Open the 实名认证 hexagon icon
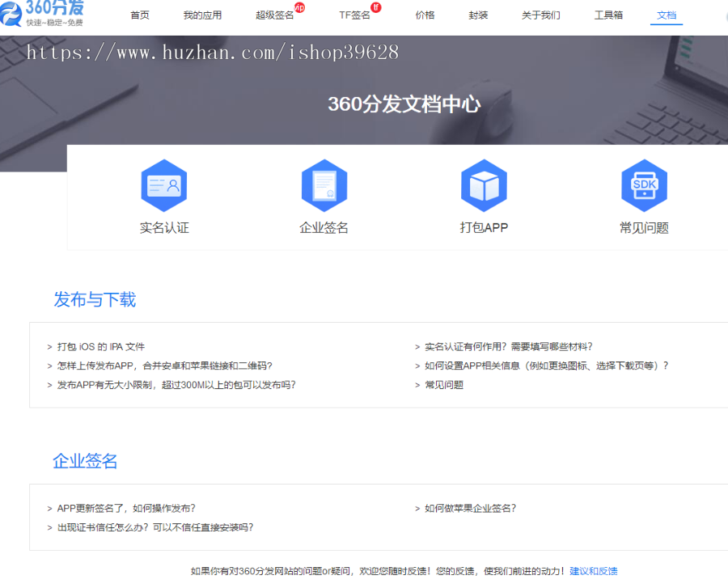The image size is (728, 584). (x=164, y=185)
